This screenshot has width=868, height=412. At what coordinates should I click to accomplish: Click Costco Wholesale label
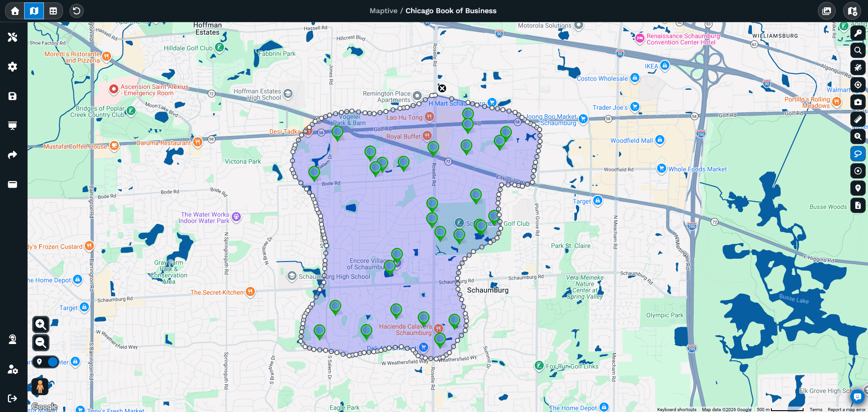pyautogui.click(x=602, y=78)
